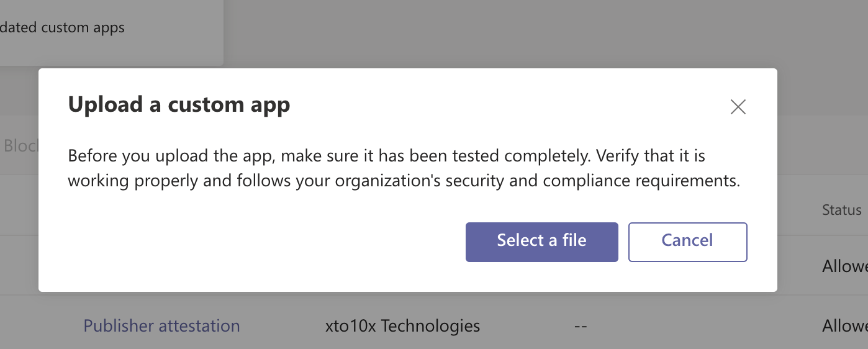
Task: Click the Upload a custom app heading
Action: pyautogui.click(x=179, y=105)
